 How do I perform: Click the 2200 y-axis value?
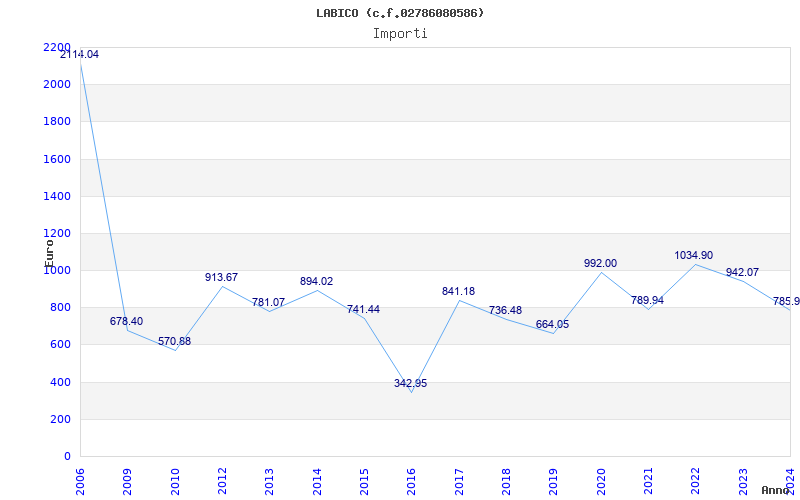[57, 47]
